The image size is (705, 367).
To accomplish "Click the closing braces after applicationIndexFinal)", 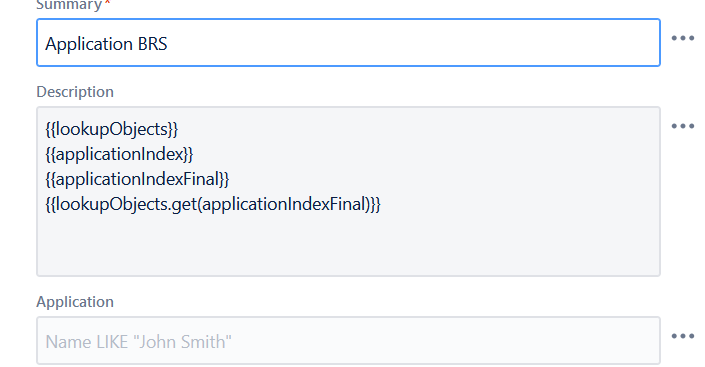I will click(x=375, y=204).
